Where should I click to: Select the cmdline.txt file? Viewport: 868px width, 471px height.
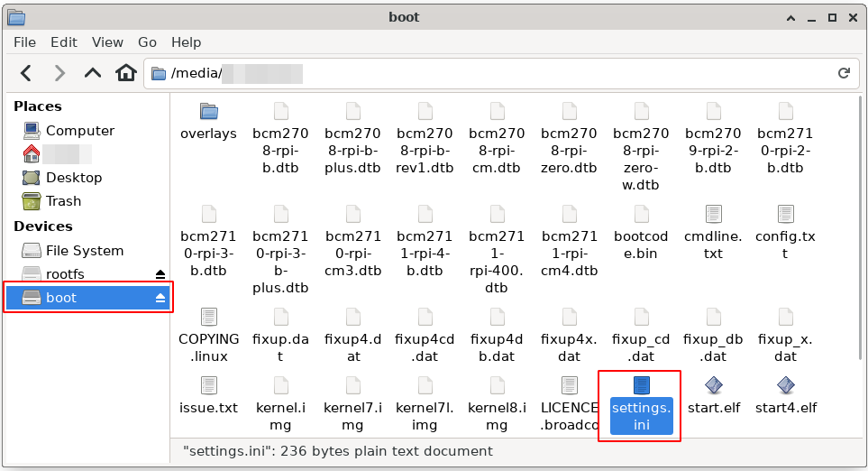click(713, 234)
